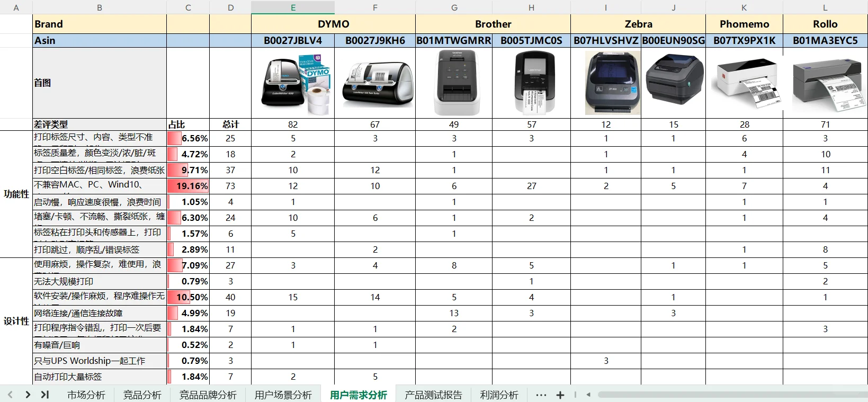Open the 利润分析 sheet tab
Screen dimensions: 868x402
click(499, 395)
